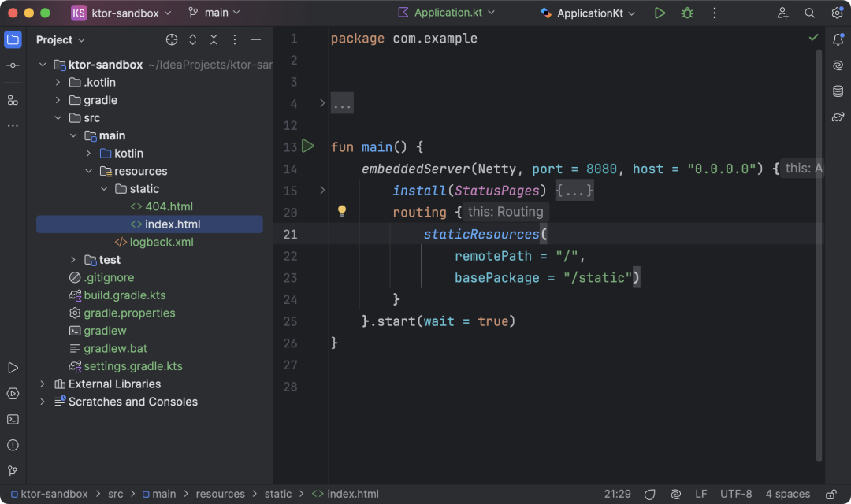Unfold the install(StatusPages) block

pos(322,191)
